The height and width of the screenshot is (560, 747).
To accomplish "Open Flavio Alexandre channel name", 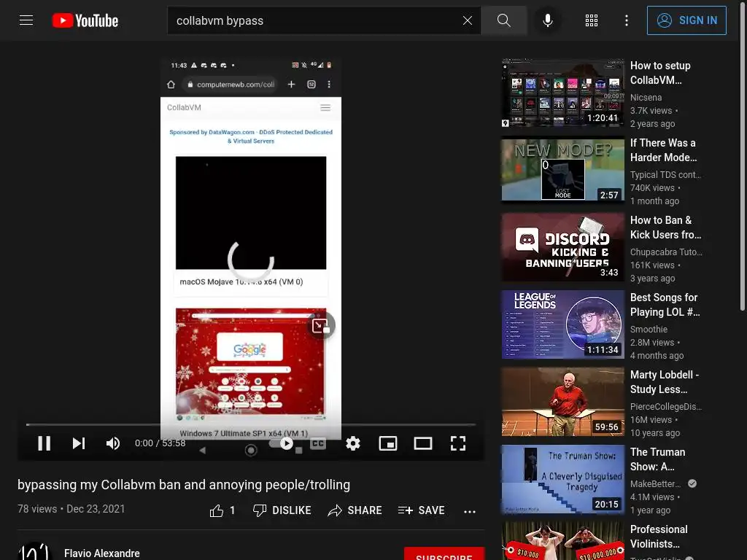I will (x=102, y=553).
